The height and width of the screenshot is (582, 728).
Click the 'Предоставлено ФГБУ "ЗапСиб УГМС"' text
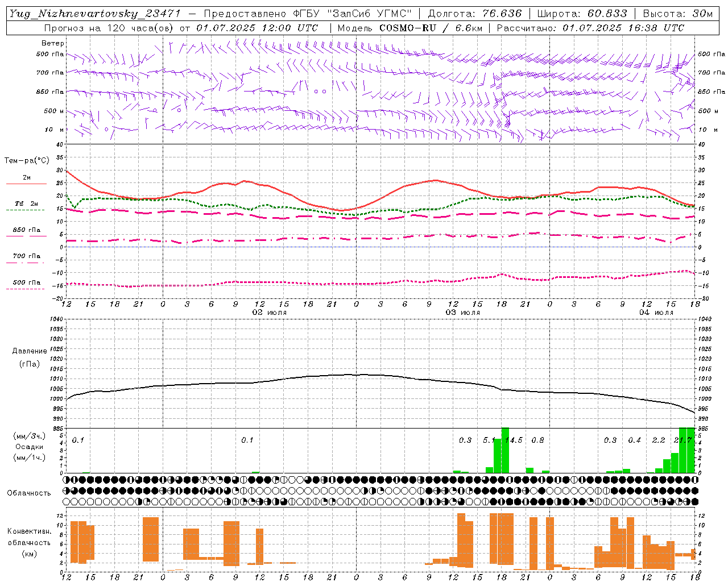307,14
